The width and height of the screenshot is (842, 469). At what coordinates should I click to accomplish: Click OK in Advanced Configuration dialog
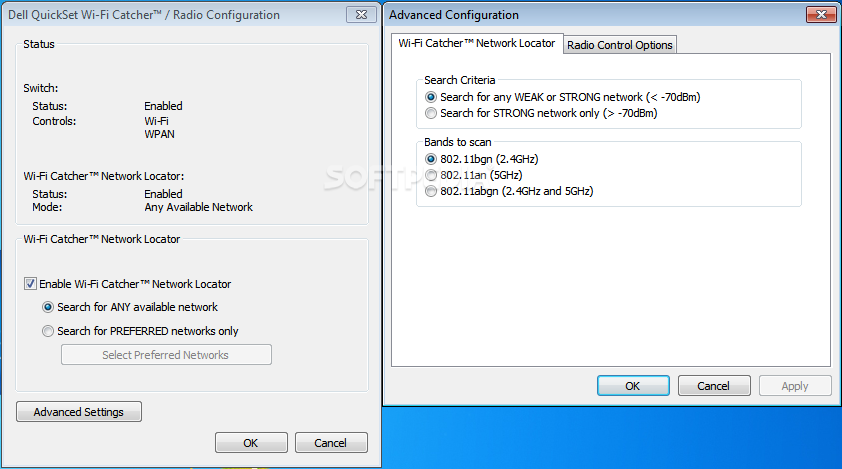(633, 386)
